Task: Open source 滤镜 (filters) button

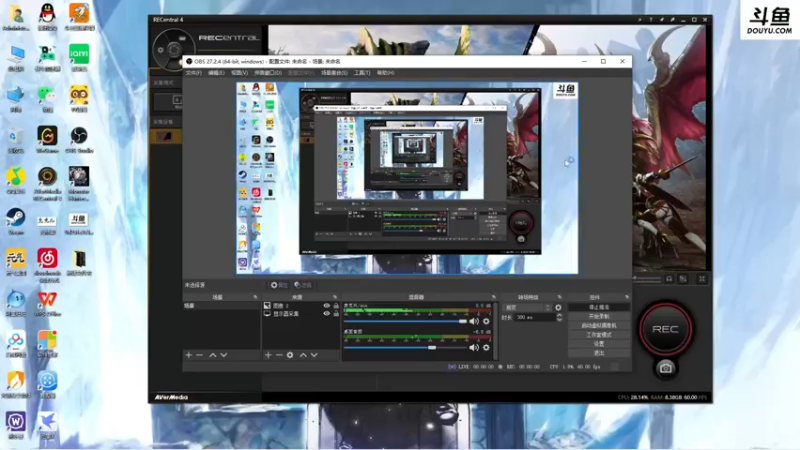Action: 303,285
